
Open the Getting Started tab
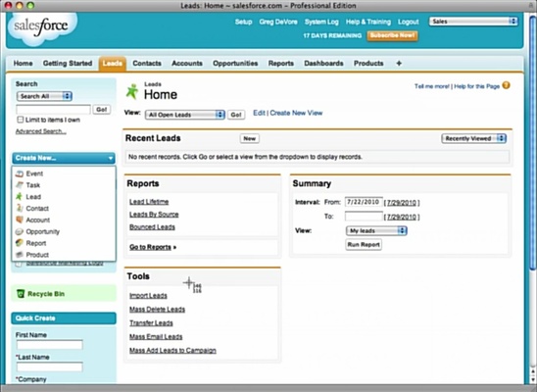(68, 64)
